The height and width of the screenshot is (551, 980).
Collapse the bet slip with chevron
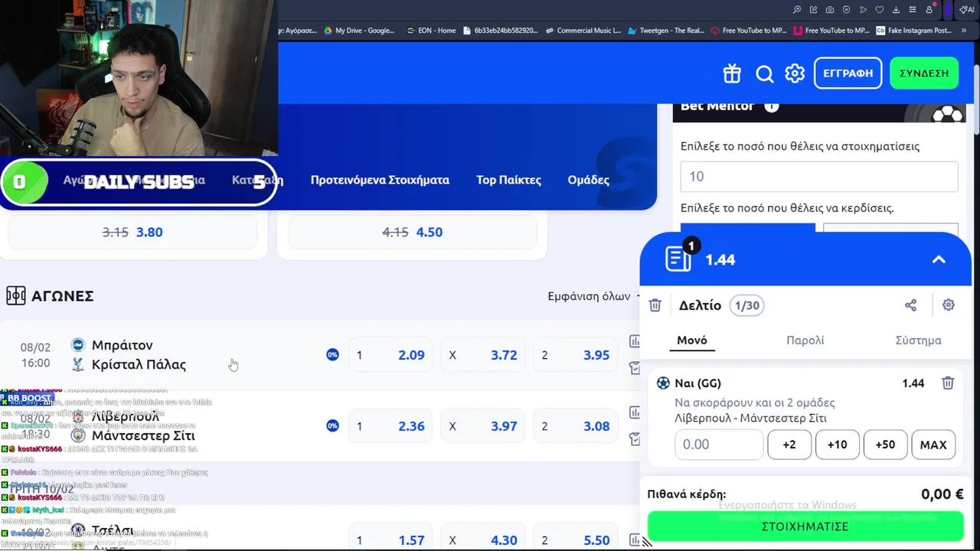click(939, 259)
